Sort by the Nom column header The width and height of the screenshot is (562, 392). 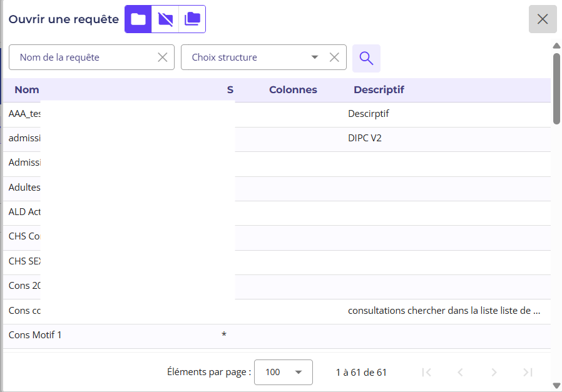tap(27, 90)
